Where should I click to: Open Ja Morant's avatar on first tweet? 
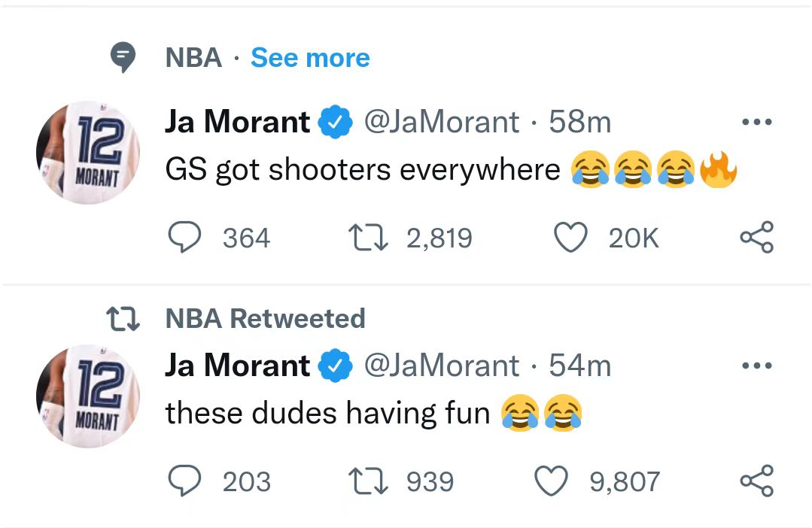[88, 153]
